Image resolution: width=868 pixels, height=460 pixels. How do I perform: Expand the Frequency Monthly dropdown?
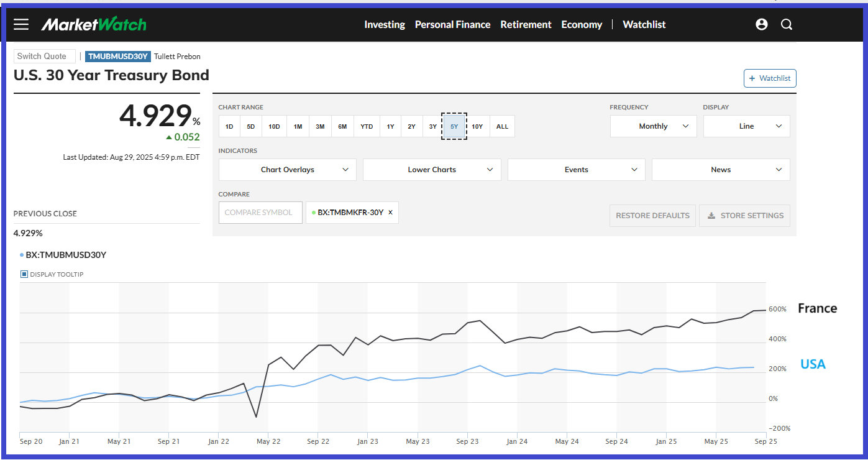(653, 126)
